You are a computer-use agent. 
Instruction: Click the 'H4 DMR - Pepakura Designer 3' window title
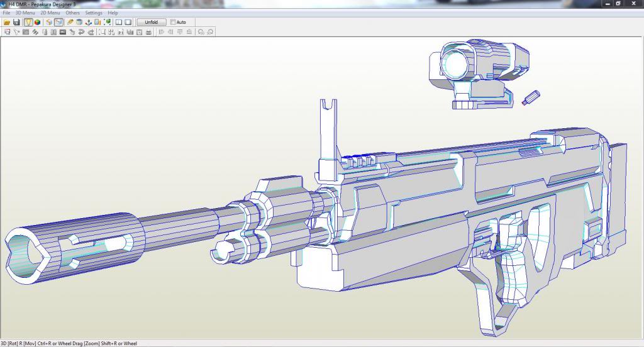42,4
